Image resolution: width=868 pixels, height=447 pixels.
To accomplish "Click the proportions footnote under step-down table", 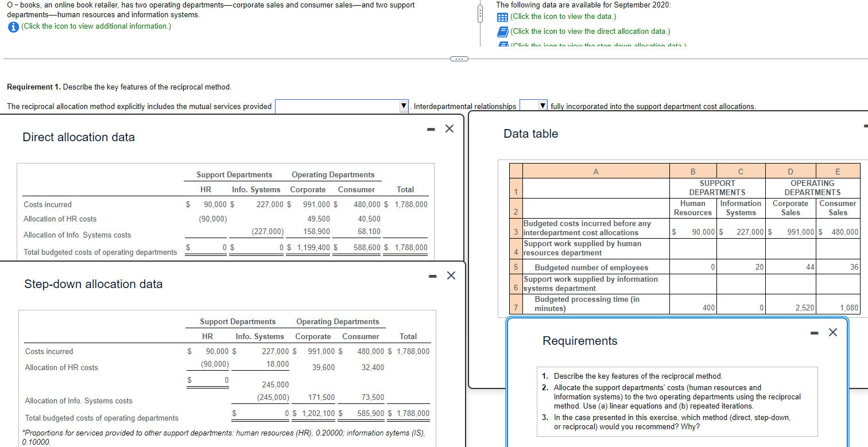I will pyautogui.click(x=223, y=438).
